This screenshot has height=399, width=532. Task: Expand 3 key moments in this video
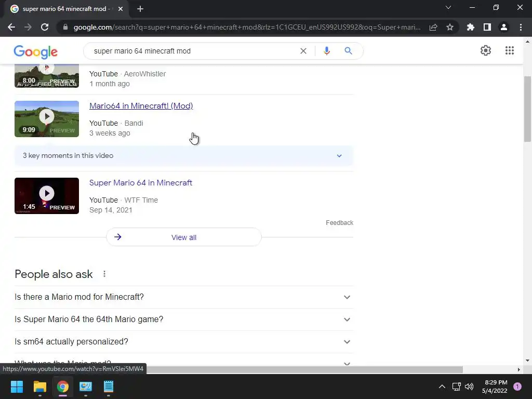(184, 156)
